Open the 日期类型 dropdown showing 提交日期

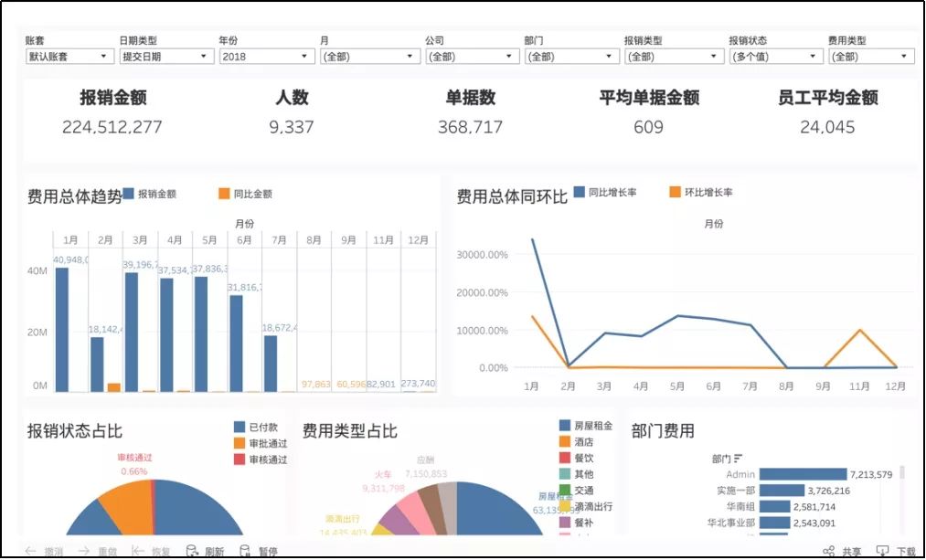pos(166,57)
